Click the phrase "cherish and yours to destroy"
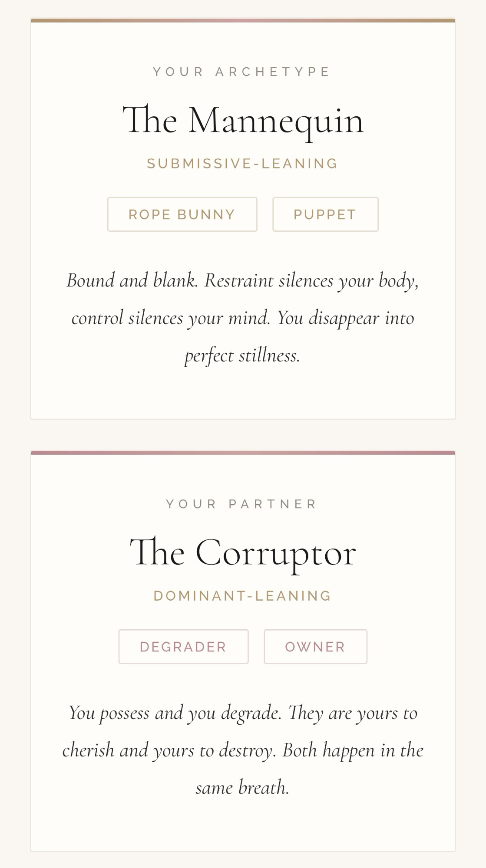486x868 pixels. (169, 751)
